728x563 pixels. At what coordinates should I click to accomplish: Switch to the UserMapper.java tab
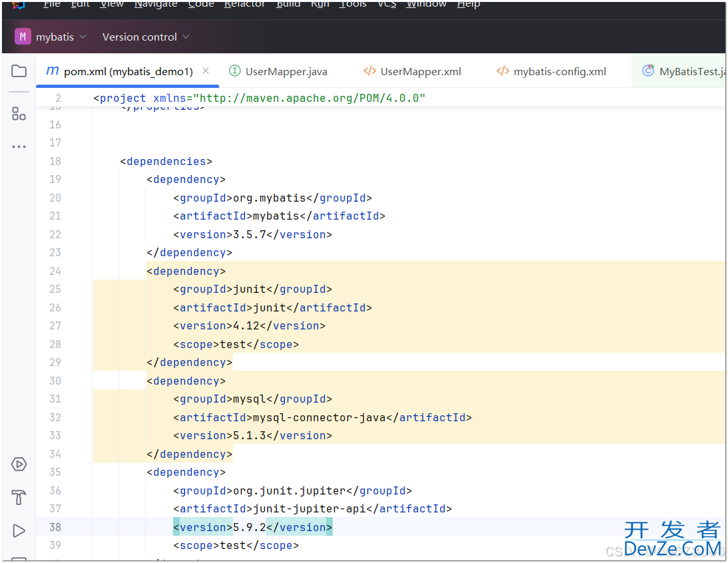click(278, 71)
